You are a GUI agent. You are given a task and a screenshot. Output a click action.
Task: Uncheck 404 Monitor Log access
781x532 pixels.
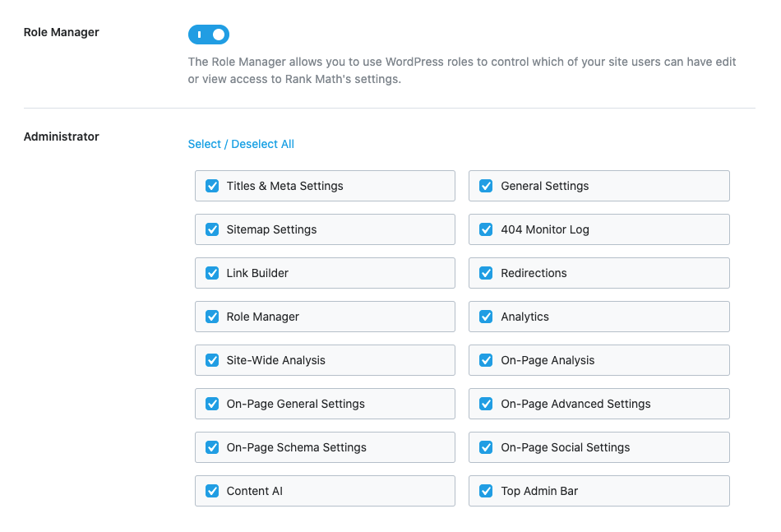click(x=486, y=229)
